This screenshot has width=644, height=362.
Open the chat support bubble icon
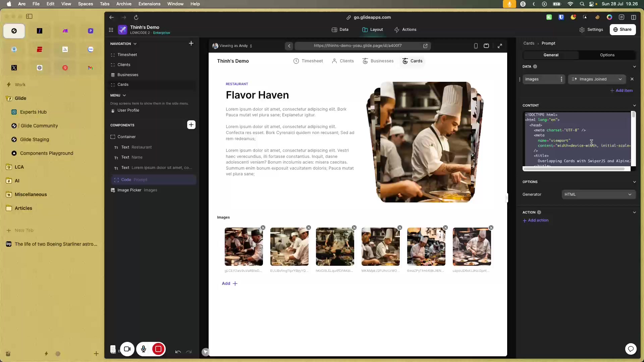pos(631,349)
